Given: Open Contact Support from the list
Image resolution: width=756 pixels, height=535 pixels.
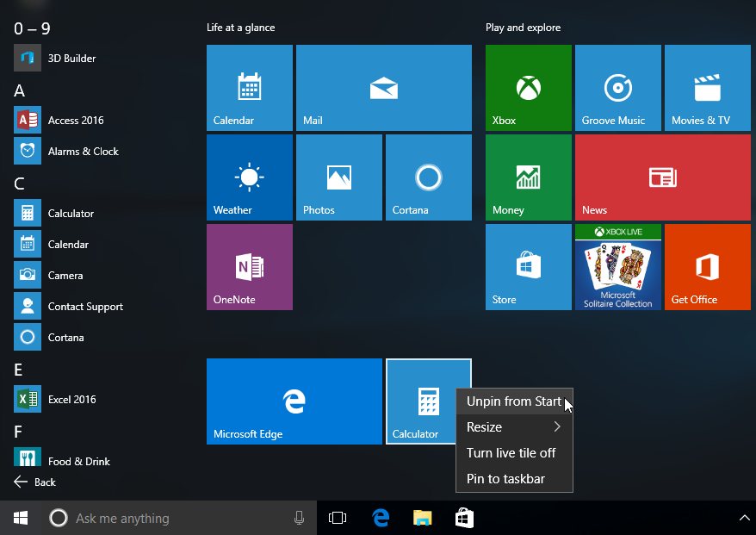Looking at the screenshot, I should pos(69,307).
